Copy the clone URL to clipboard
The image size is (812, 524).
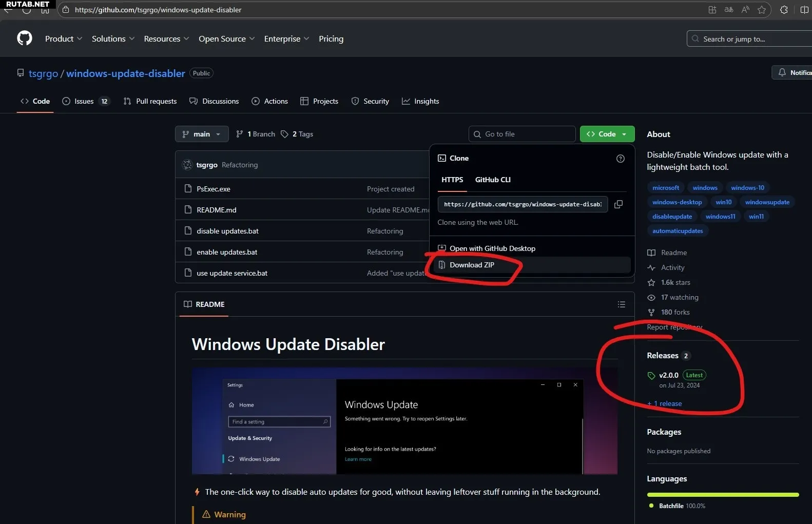pos(618,204)
